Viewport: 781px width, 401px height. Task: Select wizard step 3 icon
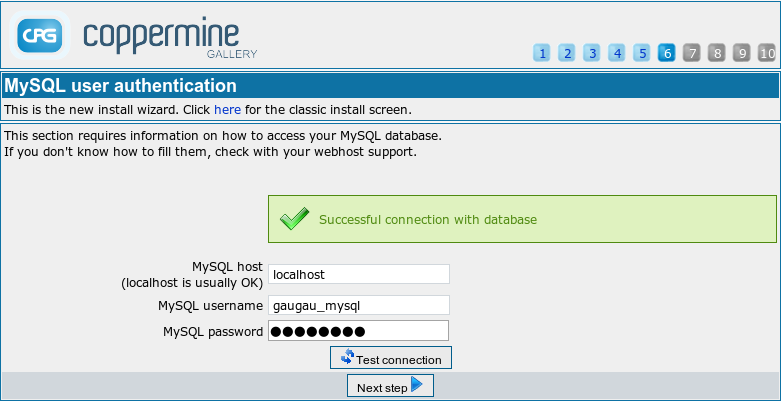(x=591, y=53)
